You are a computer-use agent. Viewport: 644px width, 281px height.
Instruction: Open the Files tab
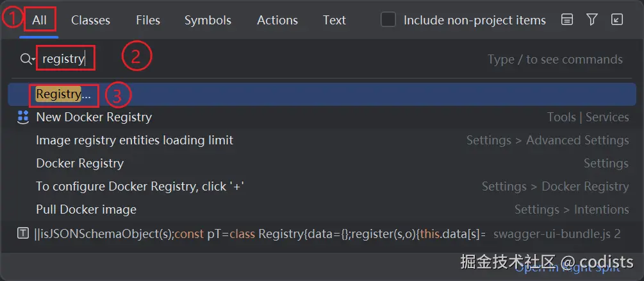pos(148,21)
